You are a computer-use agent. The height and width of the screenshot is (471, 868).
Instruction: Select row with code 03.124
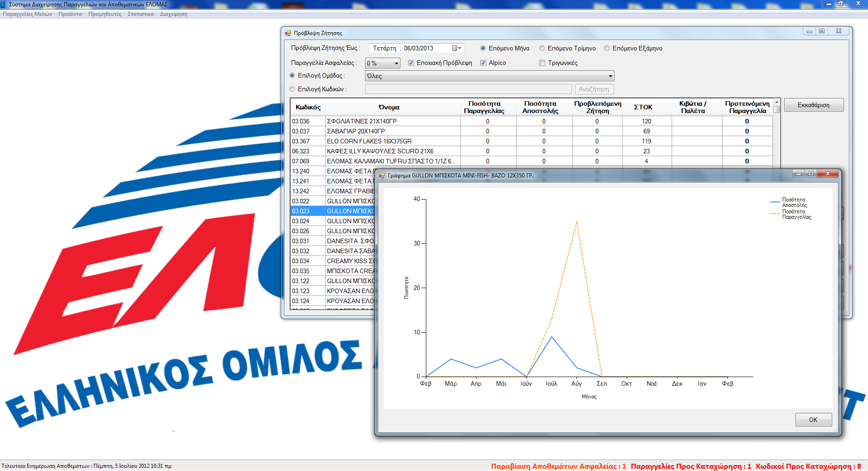point(333,301)
